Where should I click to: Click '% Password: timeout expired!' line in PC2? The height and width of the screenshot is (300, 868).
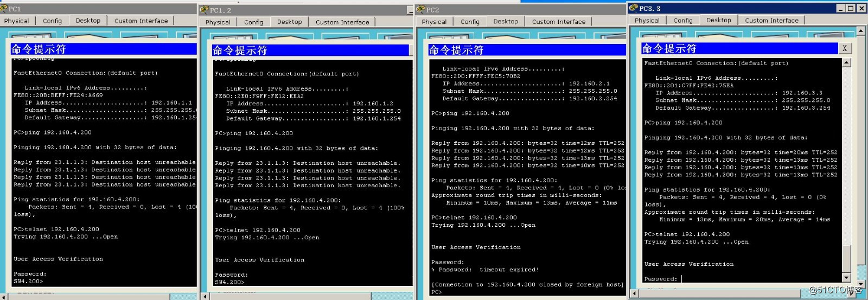coord(485,270)
